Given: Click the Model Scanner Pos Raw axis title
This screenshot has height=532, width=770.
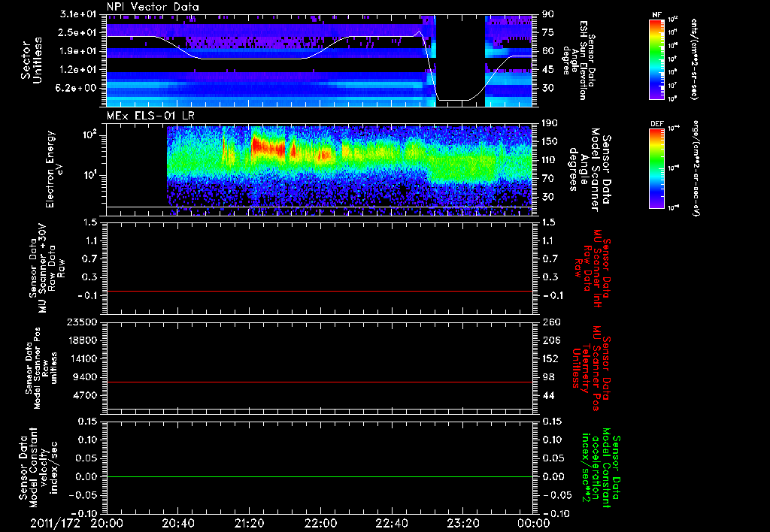Looking at the screenshot, I should [x=41, y=369].
